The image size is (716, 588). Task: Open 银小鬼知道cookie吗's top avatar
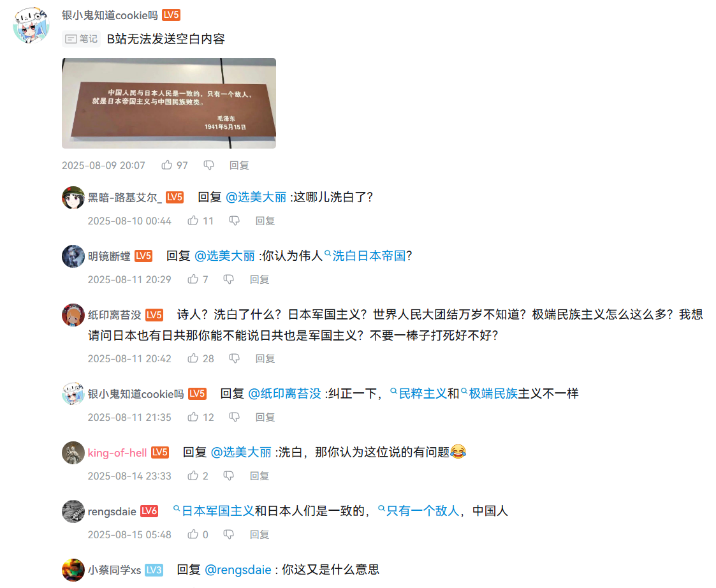tap(31, 25)
